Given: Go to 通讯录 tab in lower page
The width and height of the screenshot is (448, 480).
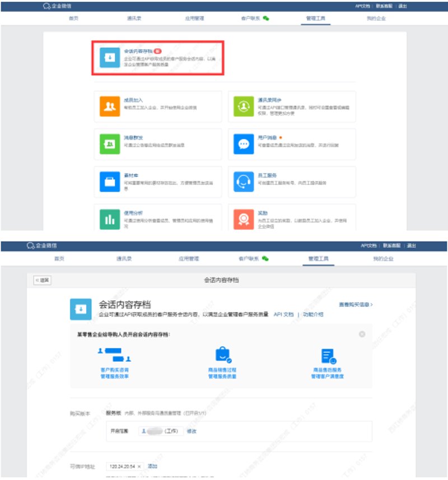Looking at the screenshot, I should [x=124, y=259].
